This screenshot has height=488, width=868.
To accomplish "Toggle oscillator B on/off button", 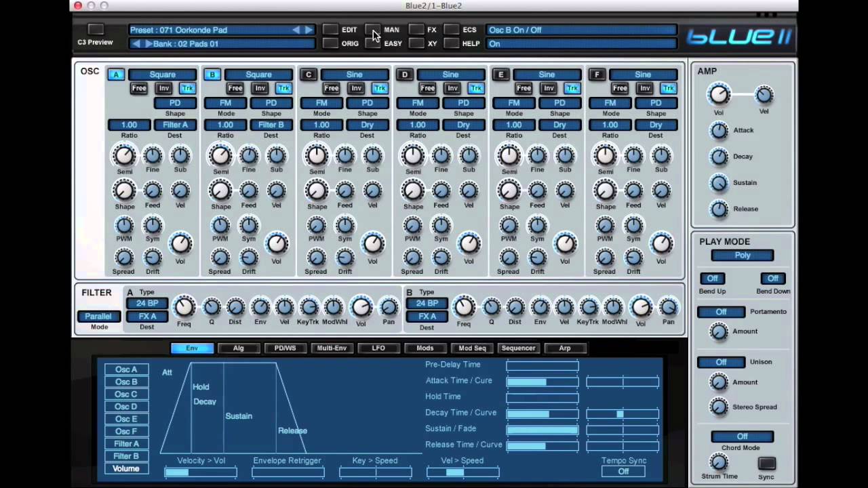I will (212, 75).
